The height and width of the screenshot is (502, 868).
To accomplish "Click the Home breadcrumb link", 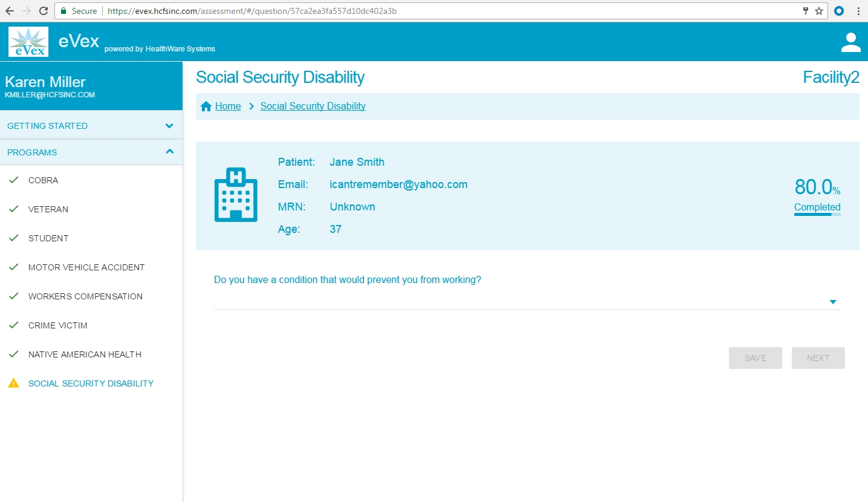I will click(228, 106).
